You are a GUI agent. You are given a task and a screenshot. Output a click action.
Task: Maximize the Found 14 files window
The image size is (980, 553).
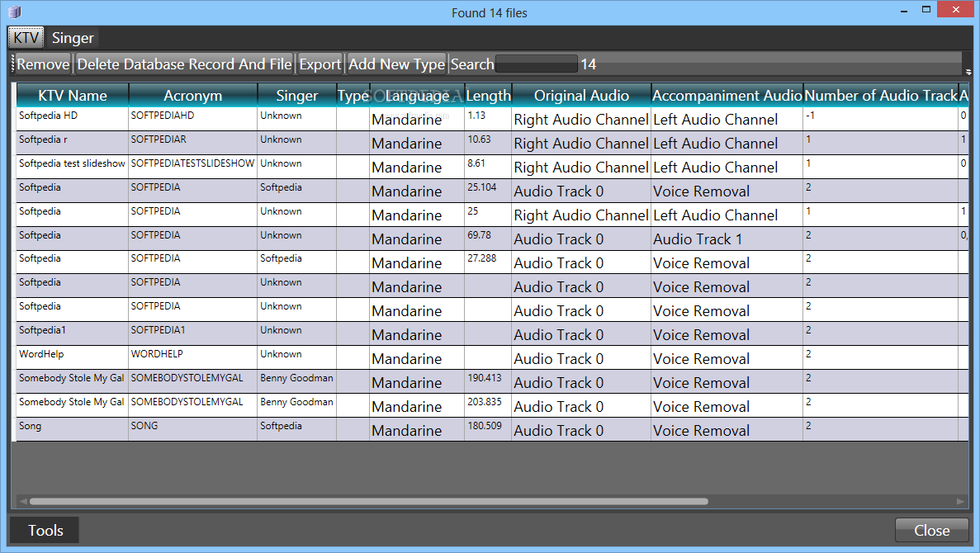926,9
